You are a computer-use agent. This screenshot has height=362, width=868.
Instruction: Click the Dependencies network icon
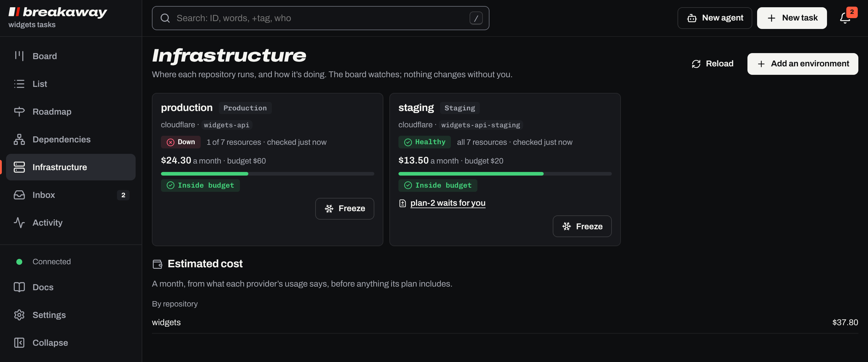click(19, 139)
